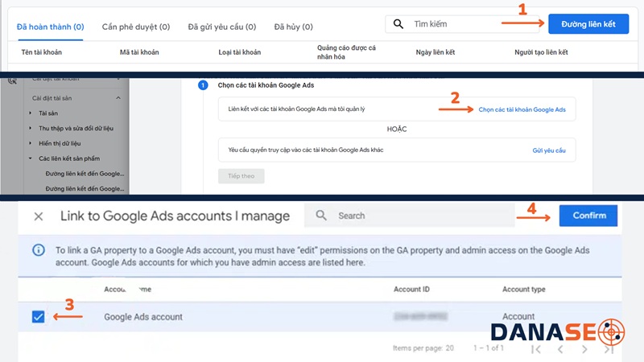The image size is (644, 362).
Task: Click the Mã tài khoản column header
Action: 139,52
